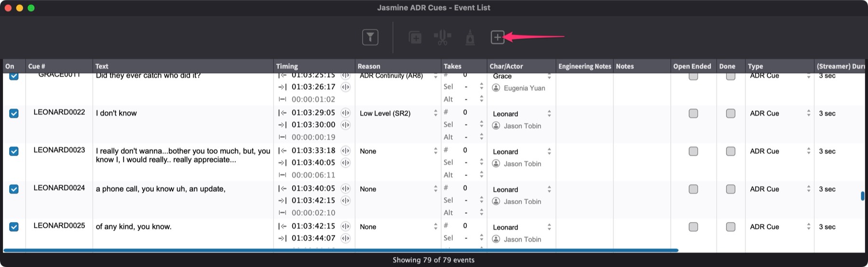Uncheck the On checkbox for LEONARD0025
Viewport: 868px width, 267px height.
14,227
